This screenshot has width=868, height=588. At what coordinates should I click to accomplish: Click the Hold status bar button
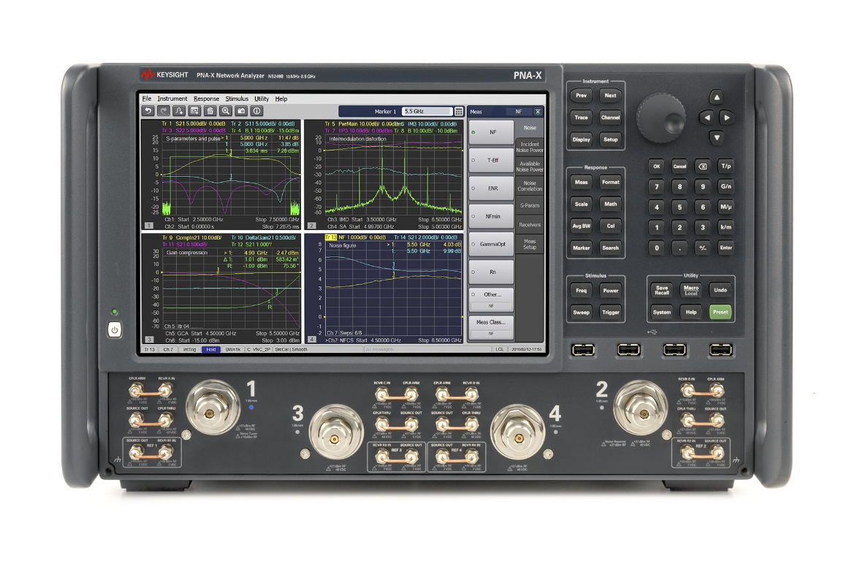click(210, 350)
